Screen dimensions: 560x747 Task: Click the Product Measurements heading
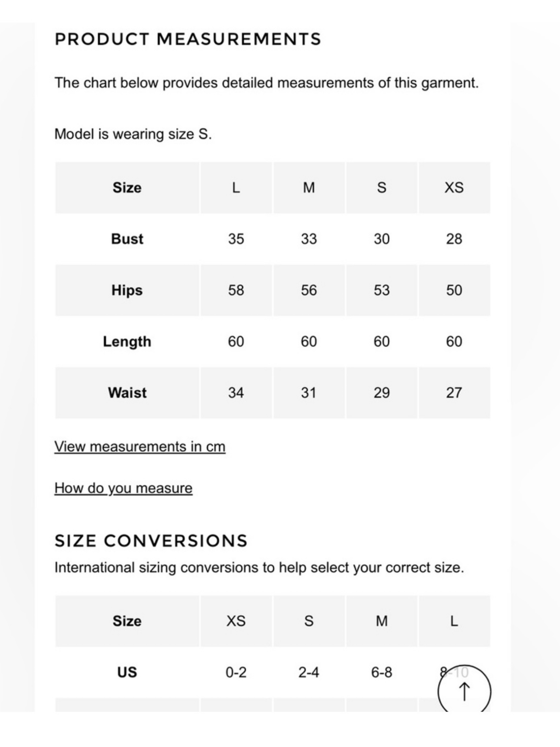click(x=188, y=39)
